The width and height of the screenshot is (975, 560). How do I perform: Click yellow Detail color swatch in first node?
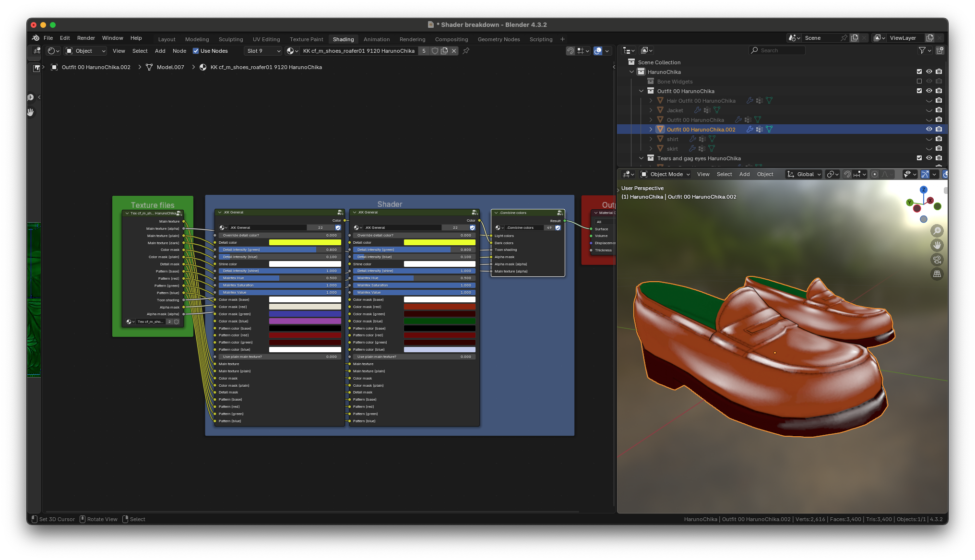[x=305, y=242]
